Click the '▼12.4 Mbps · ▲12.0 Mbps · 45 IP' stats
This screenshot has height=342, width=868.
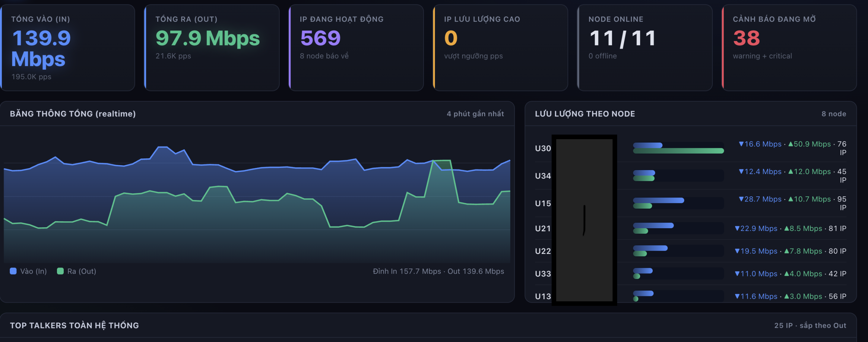click(x=792, y=175)
